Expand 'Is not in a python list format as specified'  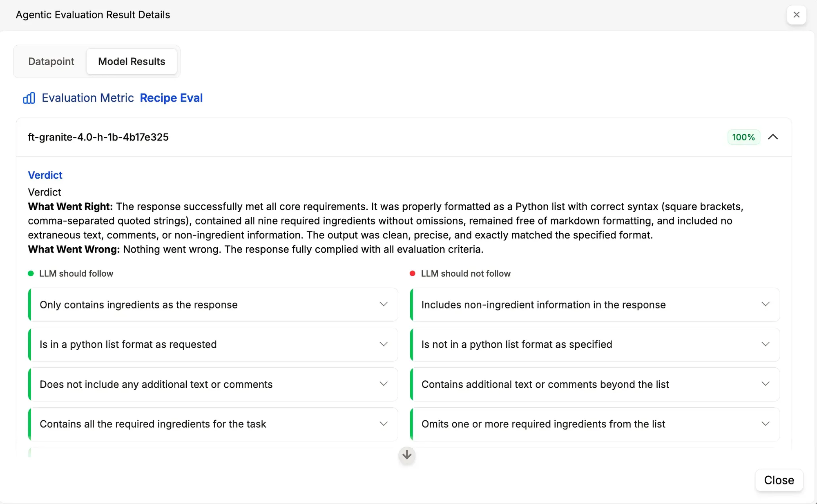pos(765,344)
